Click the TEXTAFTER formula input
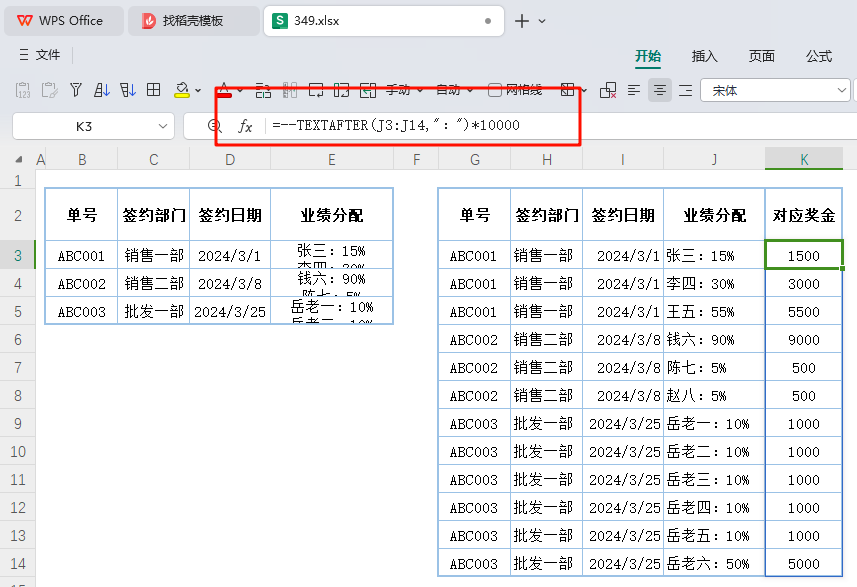Screen dimensions: 857x587 tap(396, 125)
